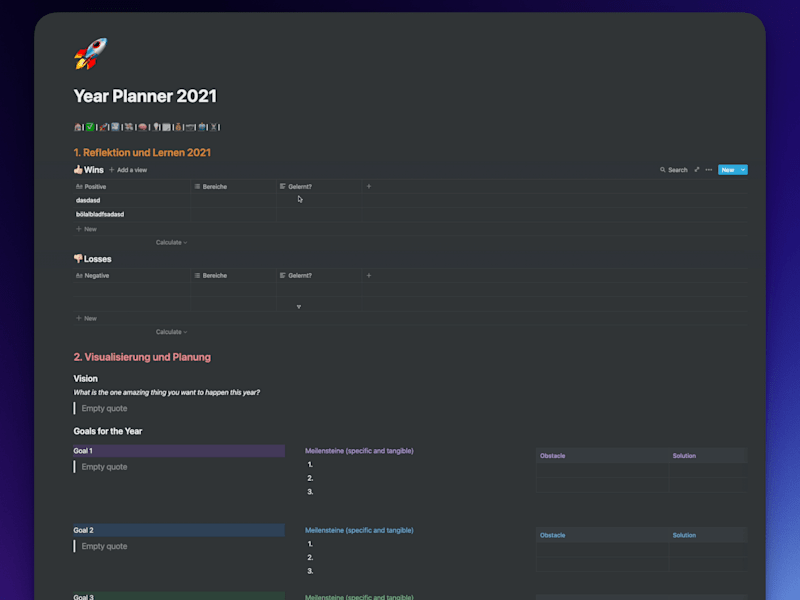Click Obstacle header in Goal 2 table
This screenshot has height=600, width=800.
[x=553, y=535]
